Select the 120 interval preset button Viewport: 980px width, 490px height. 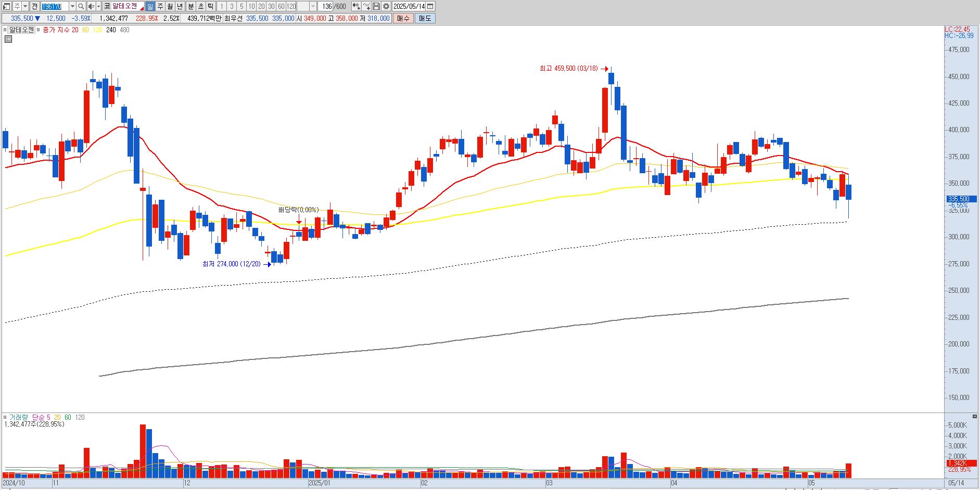(291, 6)
